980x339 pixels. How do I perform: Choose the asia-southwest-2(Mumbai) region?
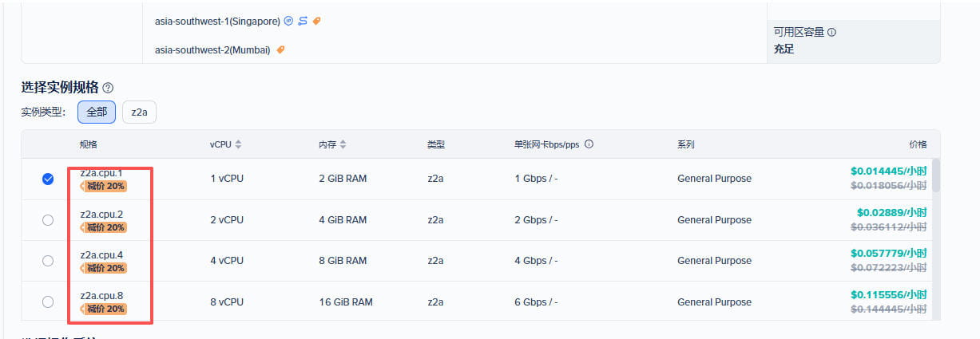212,49
